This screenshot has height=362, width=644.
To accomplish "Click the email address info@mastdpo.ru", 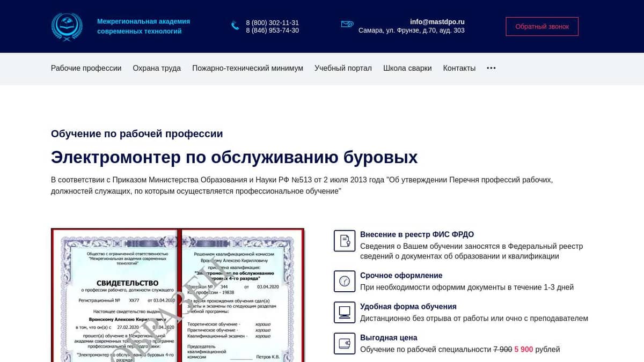I will pyautogui.click(x=437, y=21).
